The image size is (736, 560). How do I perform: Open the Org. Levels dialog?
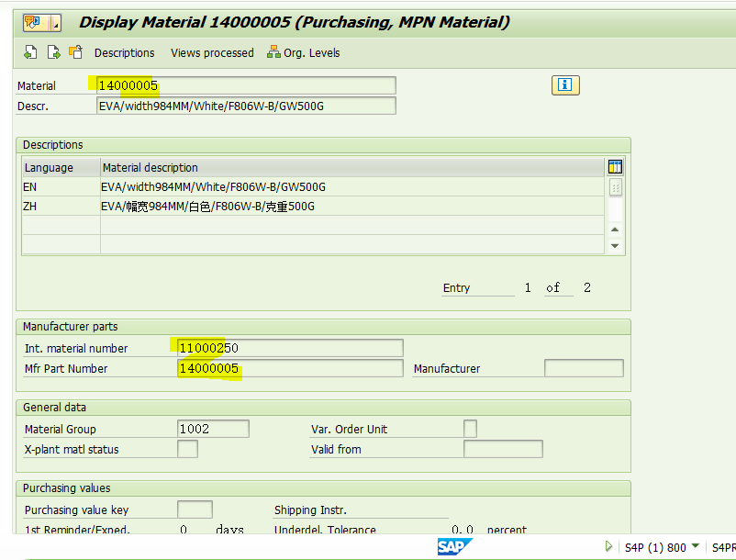[302, 52]
